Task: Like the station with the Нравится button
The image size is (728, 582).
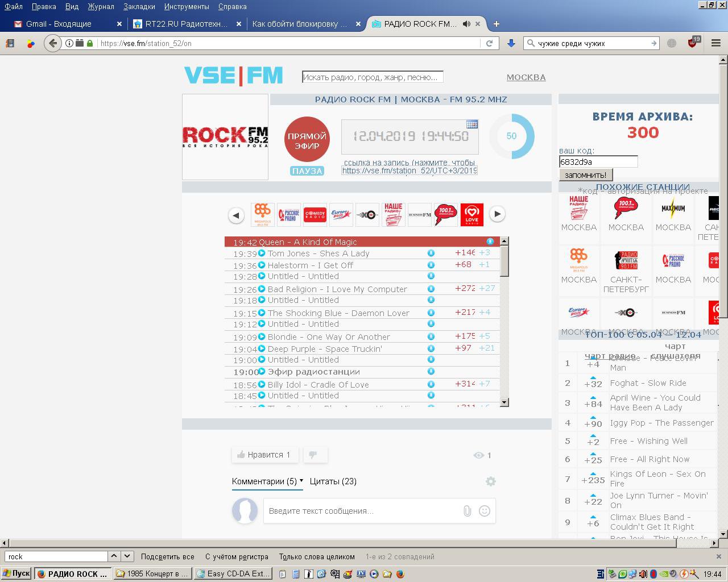Action: pyautogui.click(x=264, y=455)
